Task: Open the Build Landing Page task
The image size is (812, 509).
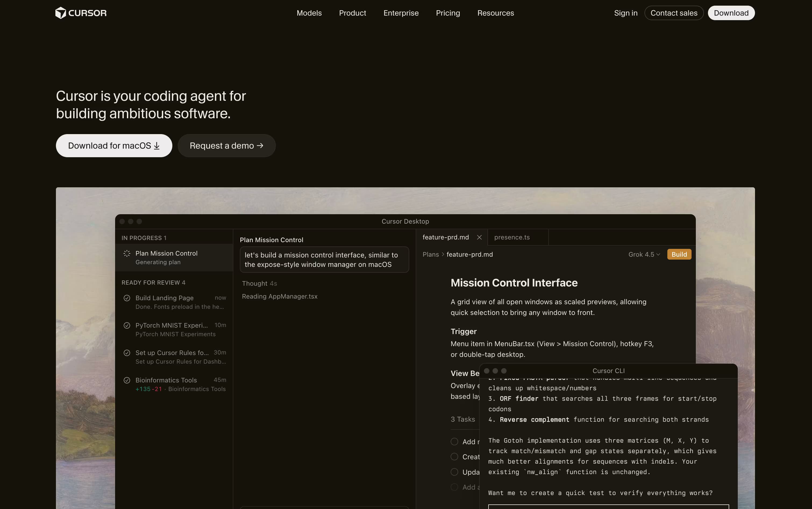Action: click(174, 302)
